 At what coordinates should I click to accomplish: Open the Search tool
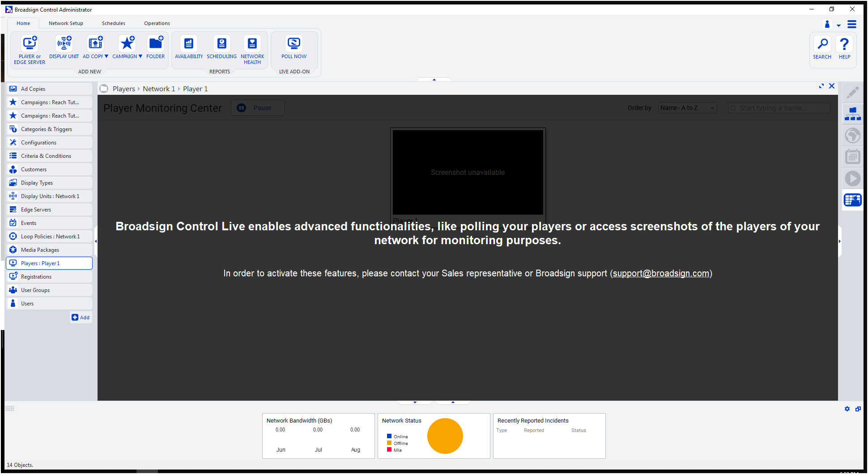pyautogui.click(x=822, y=47)
